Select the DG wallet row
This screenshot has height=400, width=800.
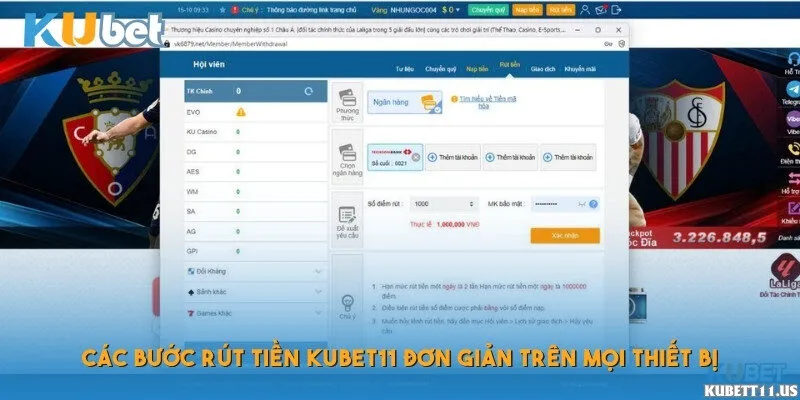tap(256, 152)
